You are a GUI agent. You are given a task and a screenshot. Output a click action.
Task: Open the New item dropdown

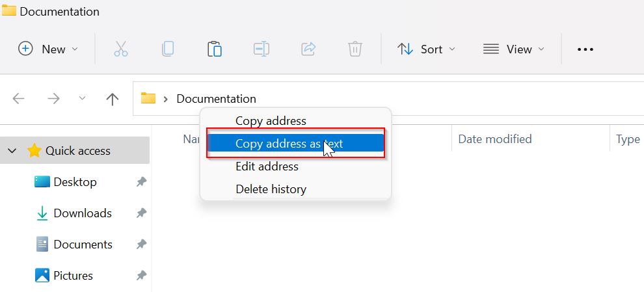48,49
